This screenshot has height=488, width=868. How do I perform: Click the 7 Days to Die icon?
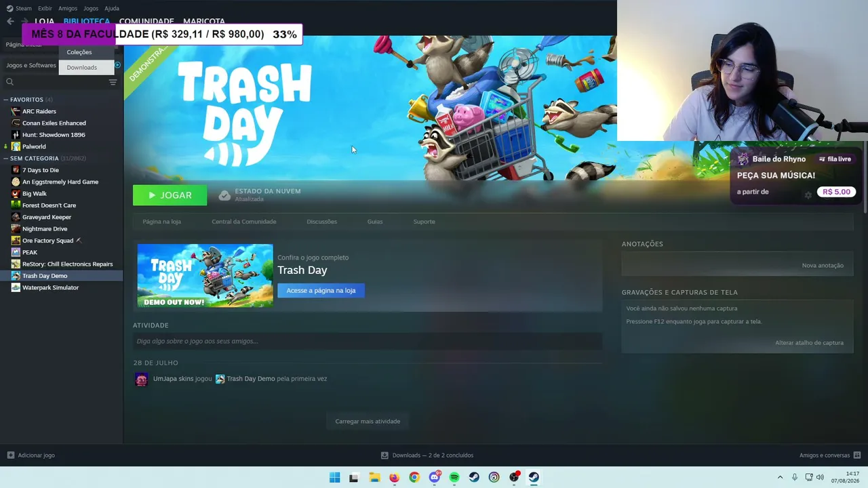[x=16, y=170]
